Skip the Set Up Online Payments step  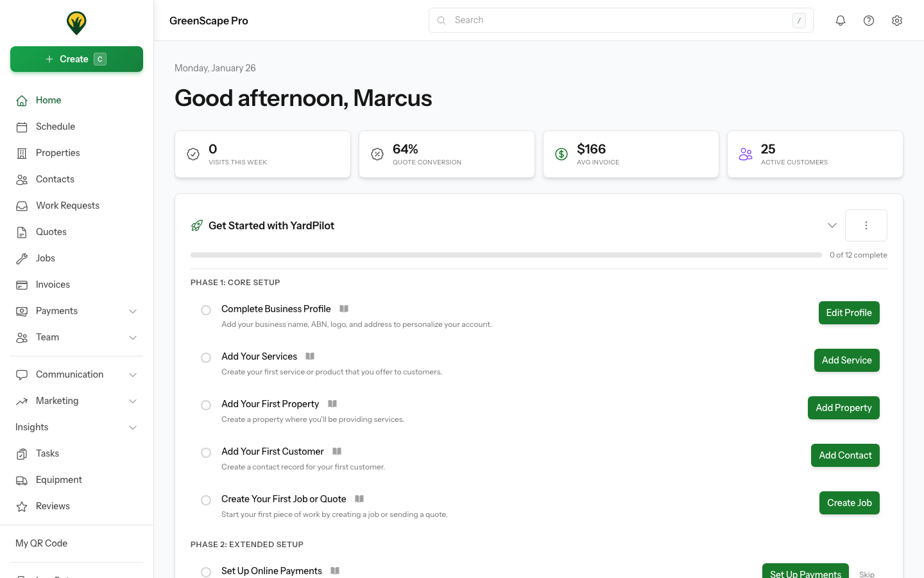click(x=867, y=574)
